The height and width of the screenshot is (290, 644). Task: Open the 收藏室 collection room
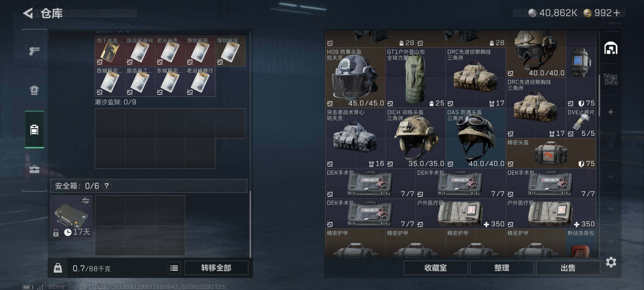[436, 268]
